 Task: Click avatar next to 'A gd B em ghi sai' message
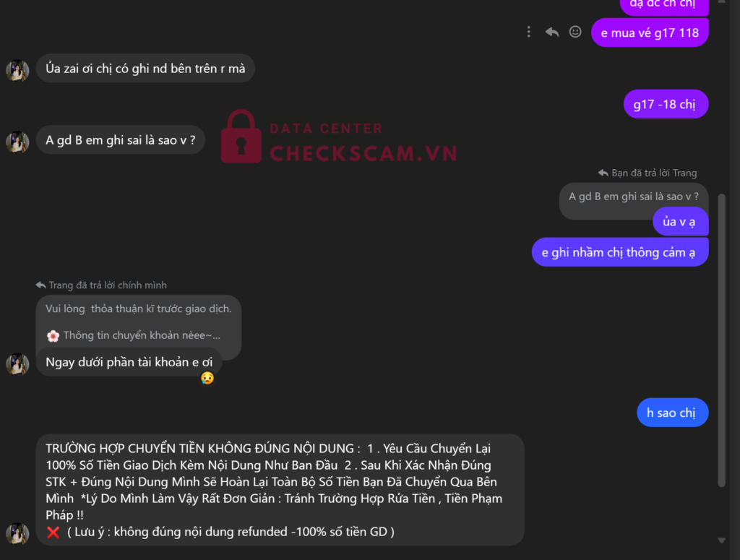[17, 142]
